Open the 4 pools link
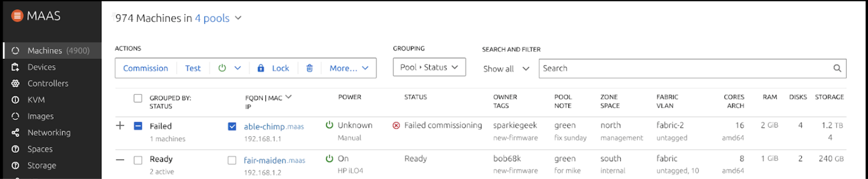The width and height of the screenshot is (868, 179). [212, 18]
